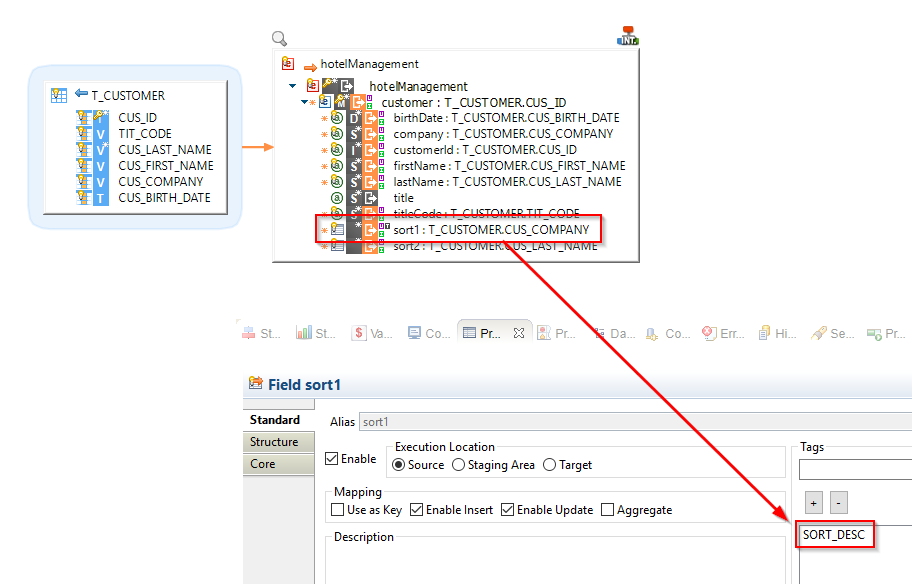This screenshot has width=913, height=584.
Task: Click the magnifier search icon above the mapping
Action: point(280,39)
